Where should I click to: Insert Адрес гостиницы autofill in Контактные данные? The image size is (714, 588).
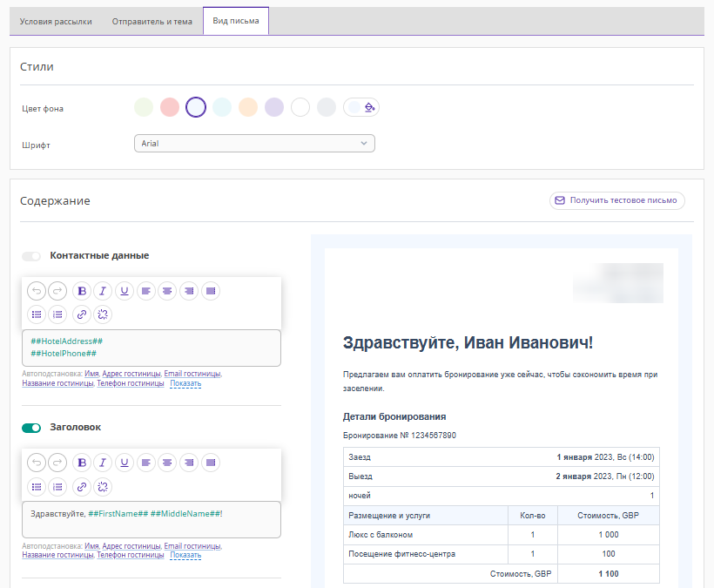coord(131,374)
